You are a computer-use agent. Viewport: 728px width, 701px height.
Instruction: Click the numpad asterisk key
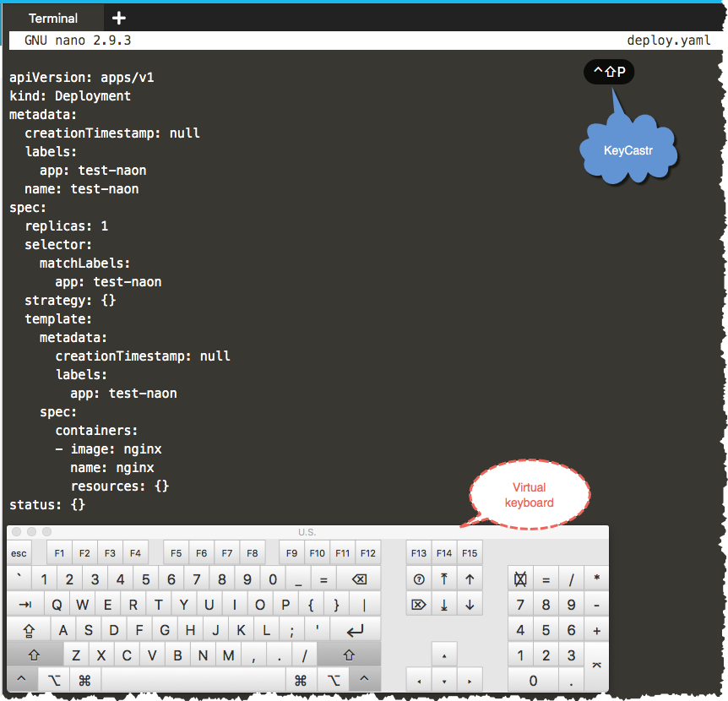point(596,579)
